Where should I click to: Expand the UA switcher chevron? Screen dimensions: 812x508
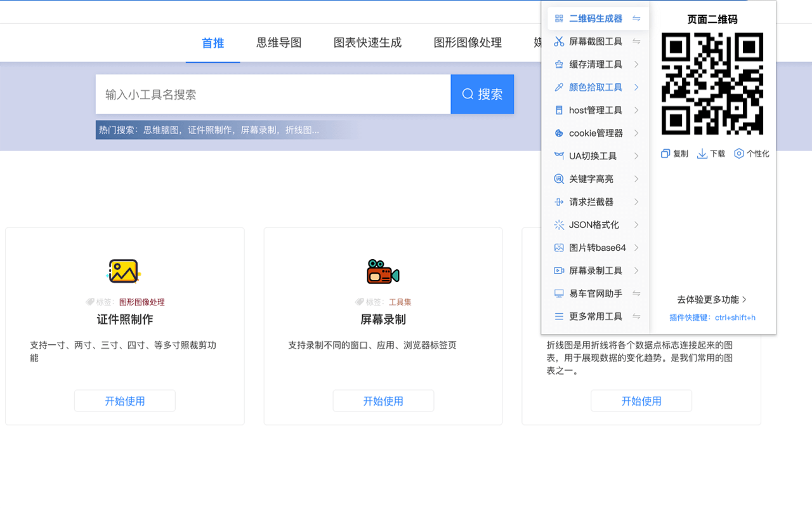pos(636,156)
